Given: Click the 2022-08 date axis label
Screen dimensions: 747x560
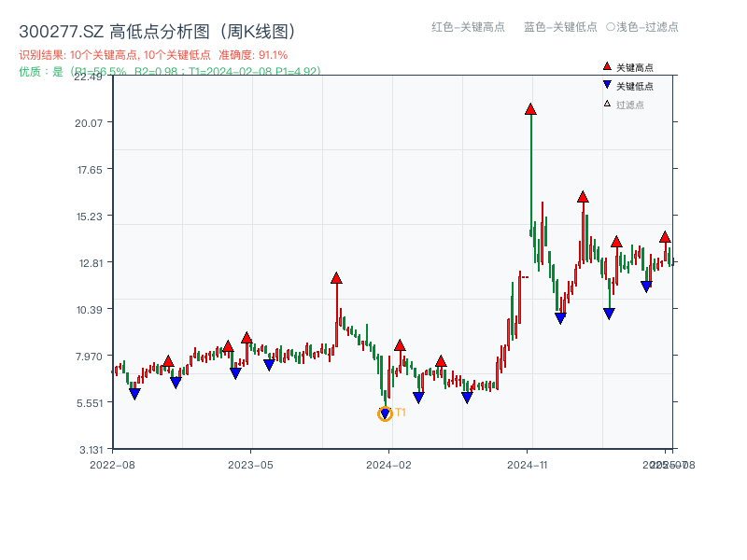Looking at the screenshot, I should click(112, 465).
